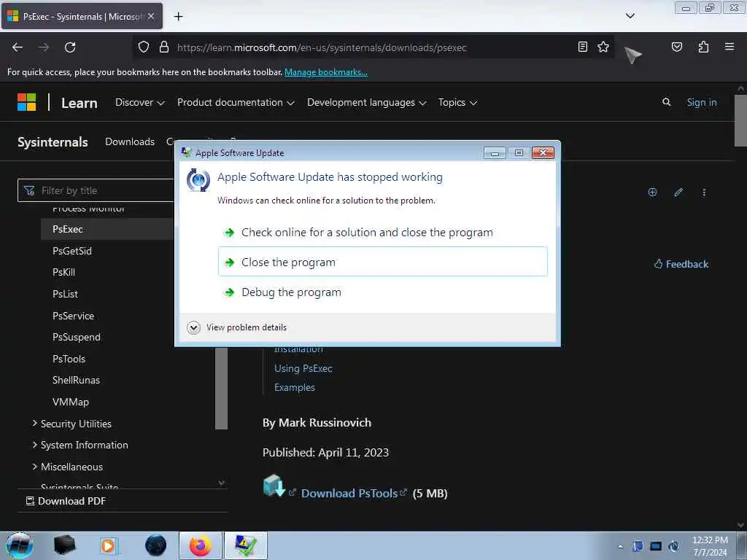Viewport: 747px width, 560px height.
Task: Click the black box taskbar icon
Action: [64, 545]
